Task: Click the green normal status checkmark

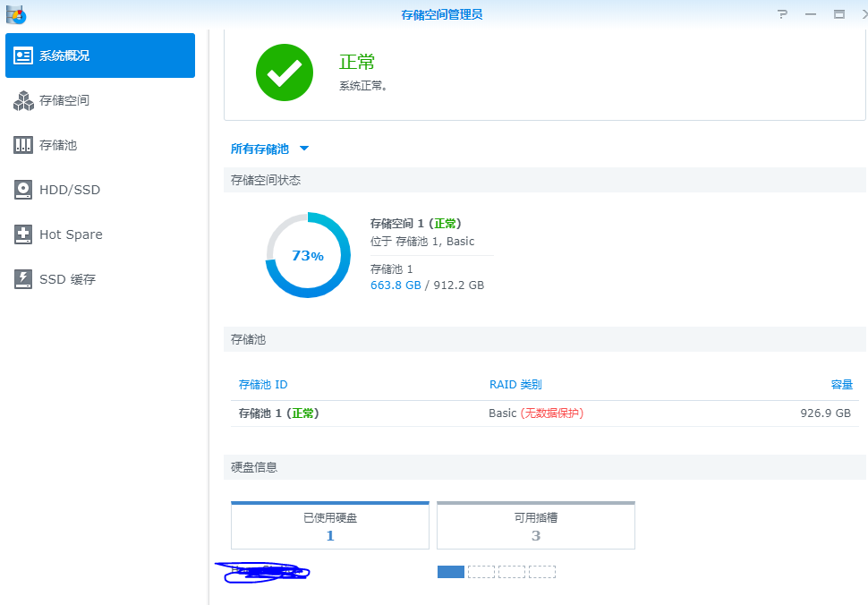Action: click(x=285, y=72)
